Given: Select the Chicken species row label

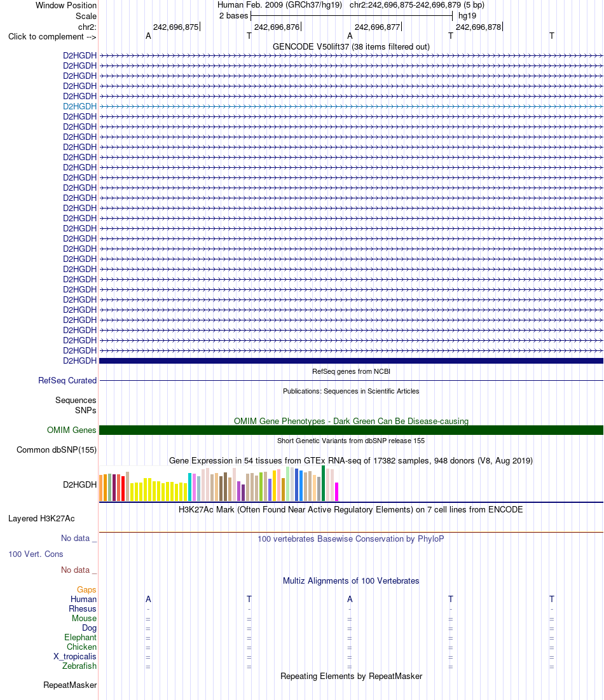Looking at the screenshot, I should [81, 647].
